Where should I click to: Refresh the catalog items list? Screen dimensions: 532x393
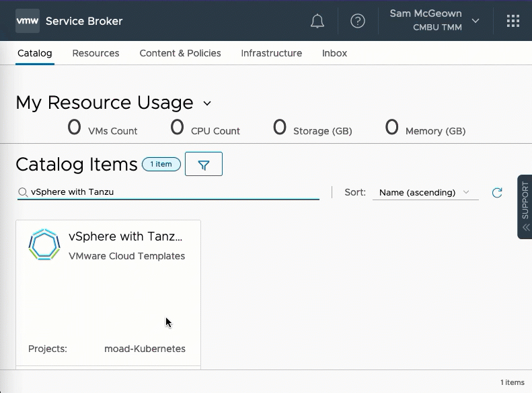(497, 193)
